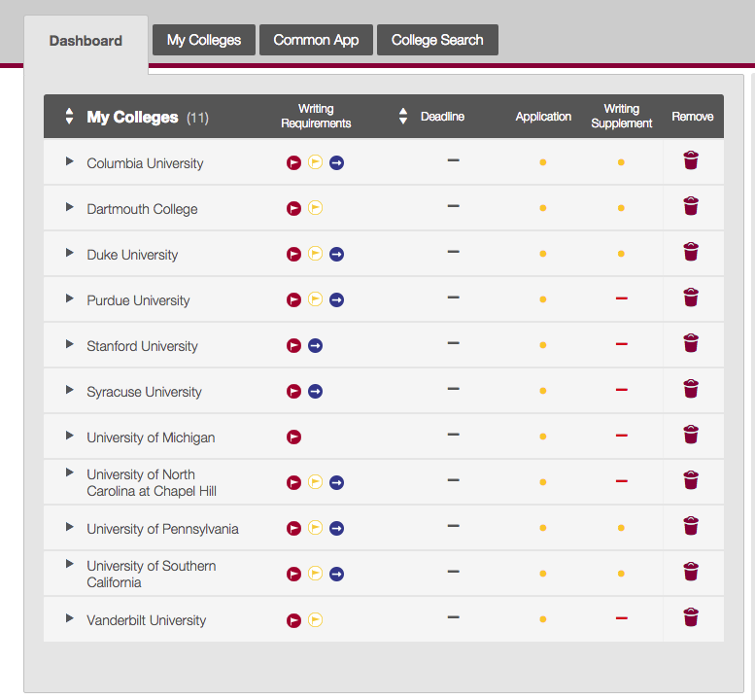Click Duke University Writing Supplement dot
Screen dimensions: 755x700
coord(621,254)
